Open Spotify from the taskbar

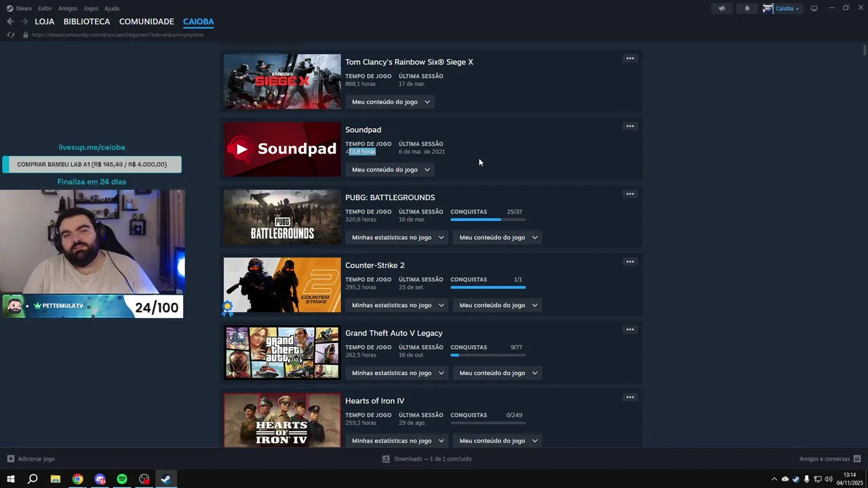coord(122,479)
